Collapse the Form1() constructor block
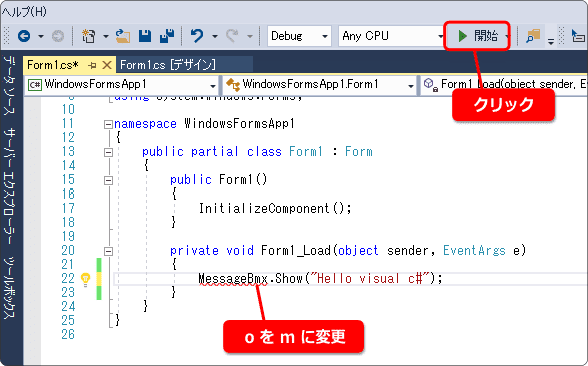The width and height of the screenshot is (588, 366). click(108, 180)
